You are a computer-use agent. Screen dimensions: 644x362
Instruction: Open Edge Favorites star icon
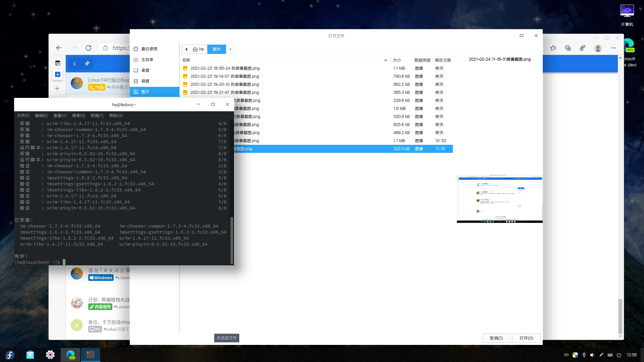pyautogui.click(x=553, y=48)
